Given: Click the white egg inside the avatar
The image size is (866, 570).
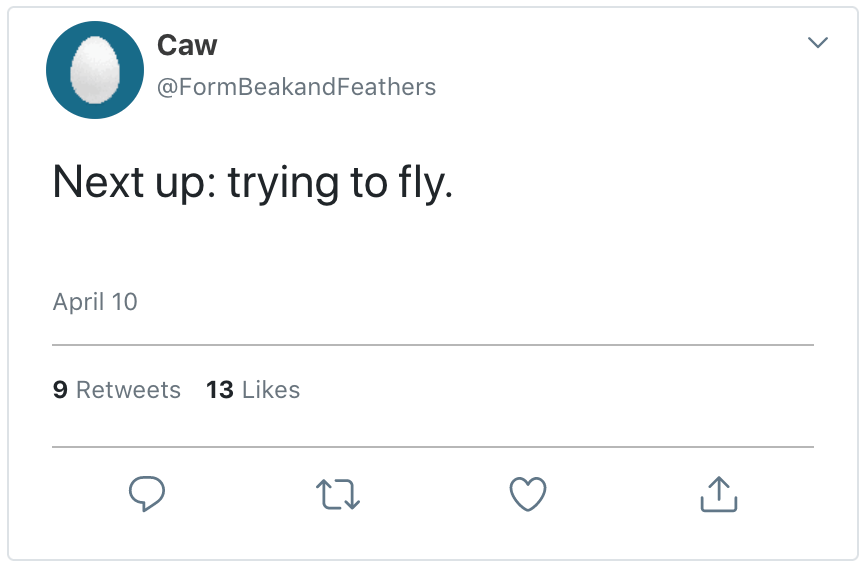Looking at the screenshot, I should coord(96,70).
